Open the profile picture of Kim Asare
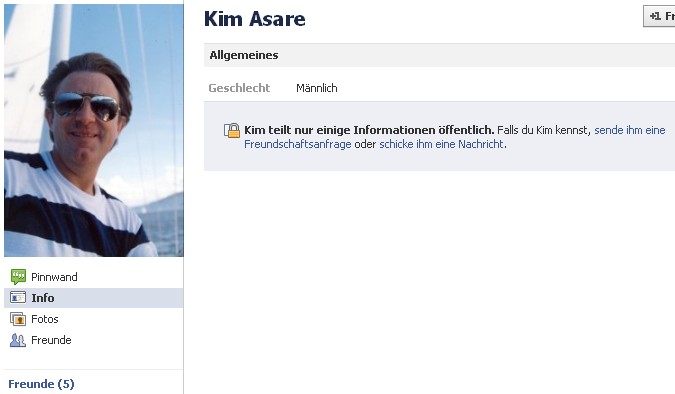Image resolution: width=675 pixels, height=394 pixels. pos(94,130)
